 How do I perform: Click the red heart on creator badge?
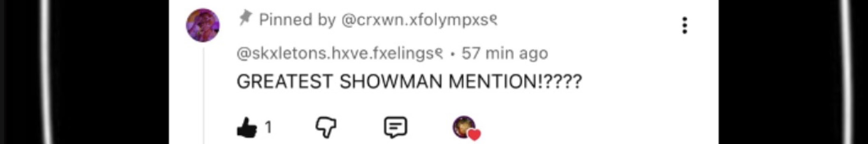tap(474, 135)
